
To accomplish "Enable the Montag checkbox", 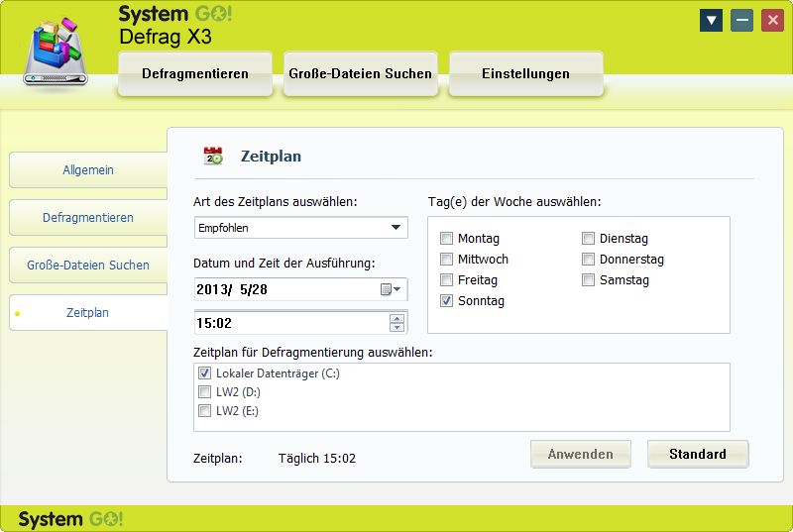I will [447, 238].
